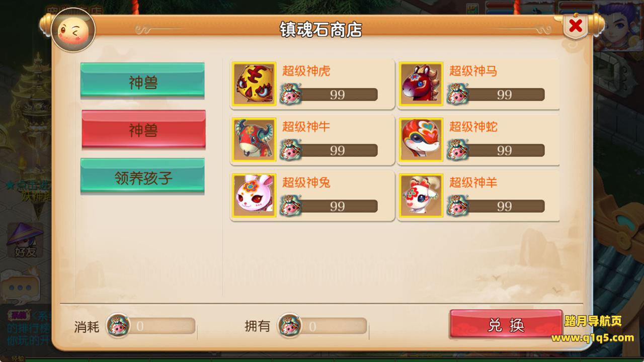Select the 超级神兔 rabbit pet icon
The height and width of the screenshot is (362, 644).
[254, 195]
